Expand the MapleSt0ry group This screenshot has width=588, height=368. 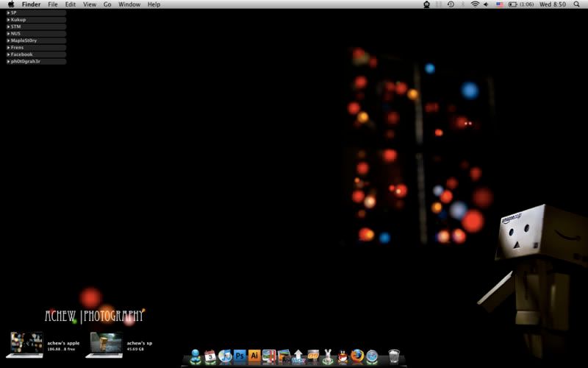(x=8, y=40)
